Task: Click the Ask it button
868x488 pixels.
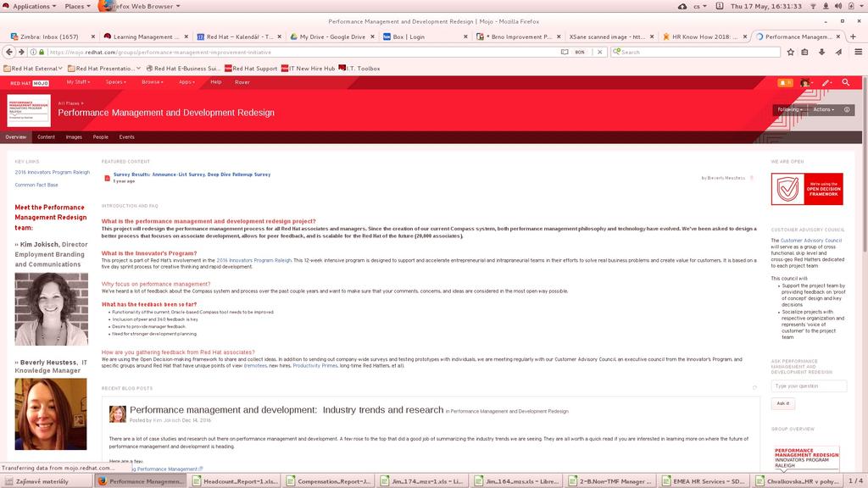Action: click(782, 403)
